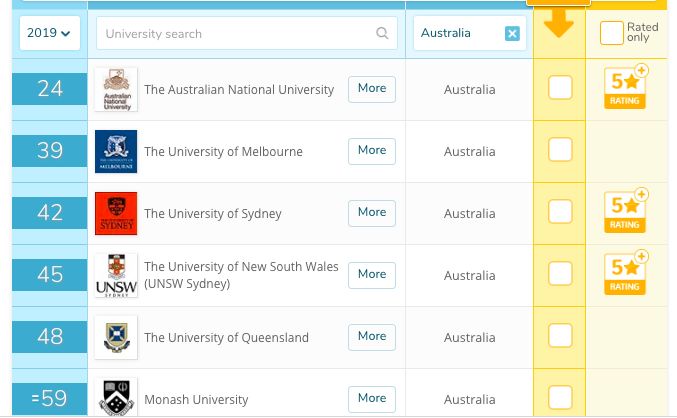Expand More for The University of Sydney
Viewport: 677px width, 418px height.
tap(371, 212)
